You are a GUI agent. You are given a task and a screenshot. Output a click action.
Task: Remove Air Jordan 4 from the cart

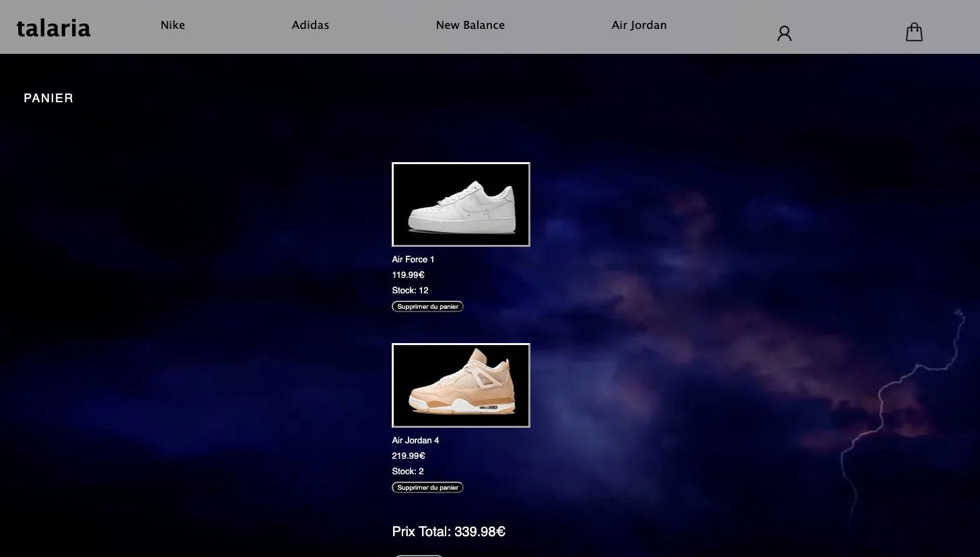[427, 488]
